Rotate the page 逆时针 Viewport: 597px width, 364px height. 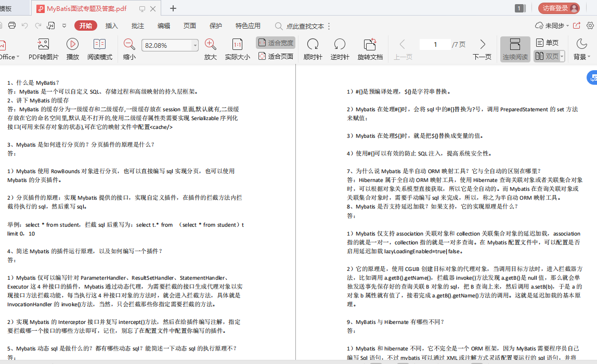click(340, 49)
